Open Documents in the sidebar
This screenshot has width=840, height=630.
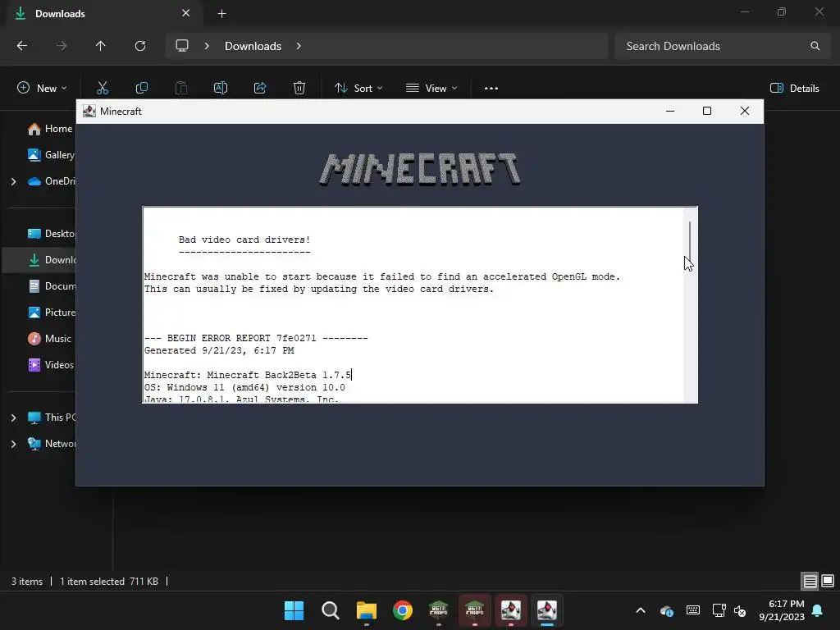51,286
